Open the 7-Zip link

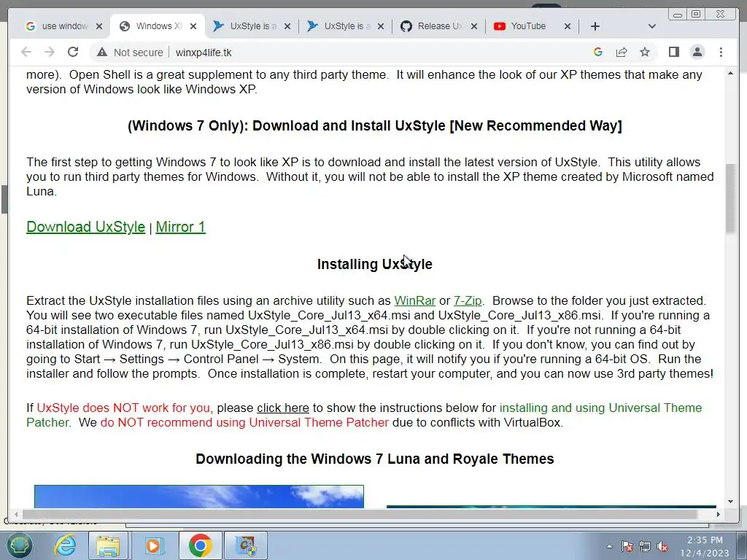(468, 301)
